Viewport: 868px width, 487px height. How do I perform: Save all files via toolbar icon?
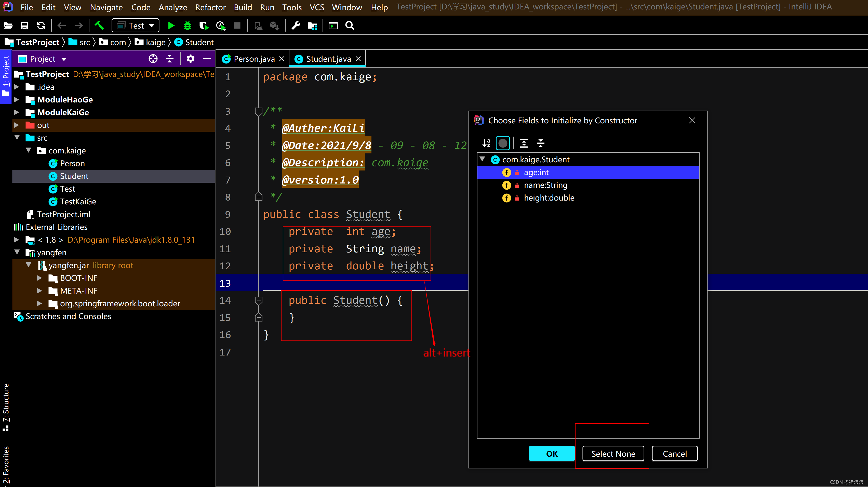pyautogui.click(x=24, y=26)
